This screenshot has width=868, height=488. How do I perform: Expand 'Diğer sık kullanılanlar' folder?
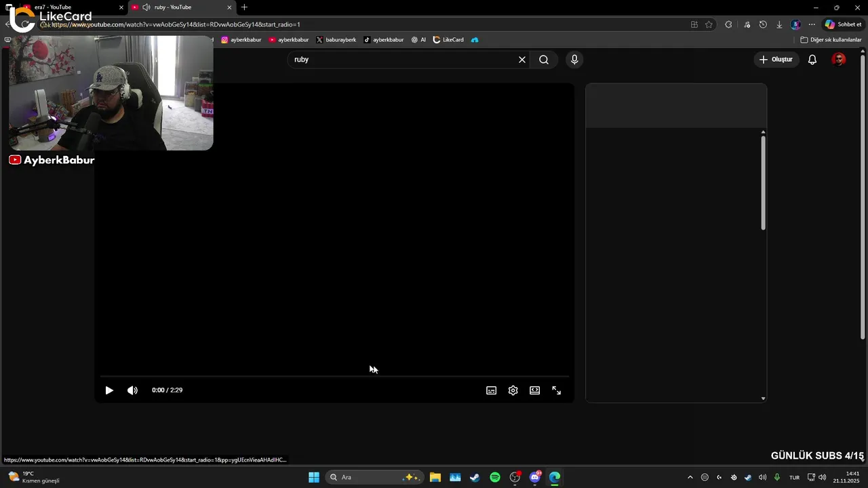(x=831, y=40)
